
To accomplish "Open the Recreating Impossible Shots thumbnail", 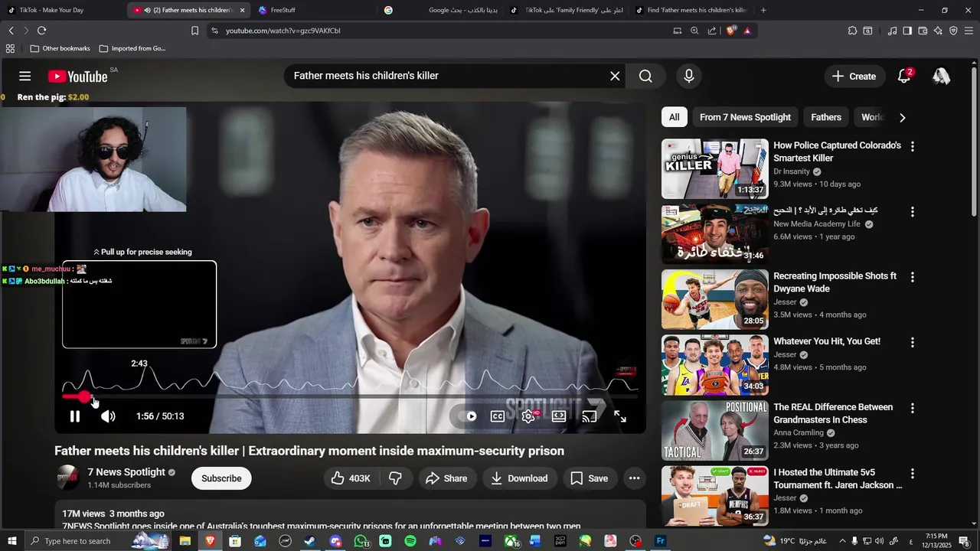I will (714, 299).
